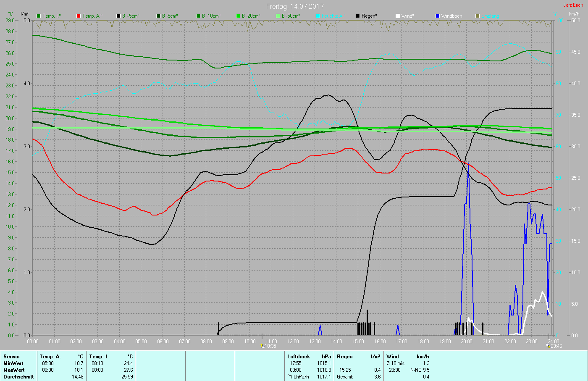Click the red Jarz Erich label
The image size is (588, 381).
[x=573, y=5]
